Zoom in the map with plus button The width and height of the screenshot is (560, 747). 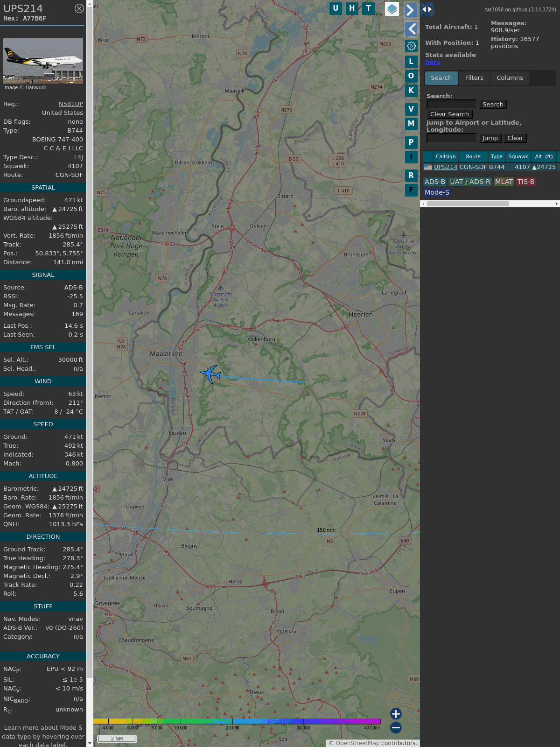click(396, 713)
